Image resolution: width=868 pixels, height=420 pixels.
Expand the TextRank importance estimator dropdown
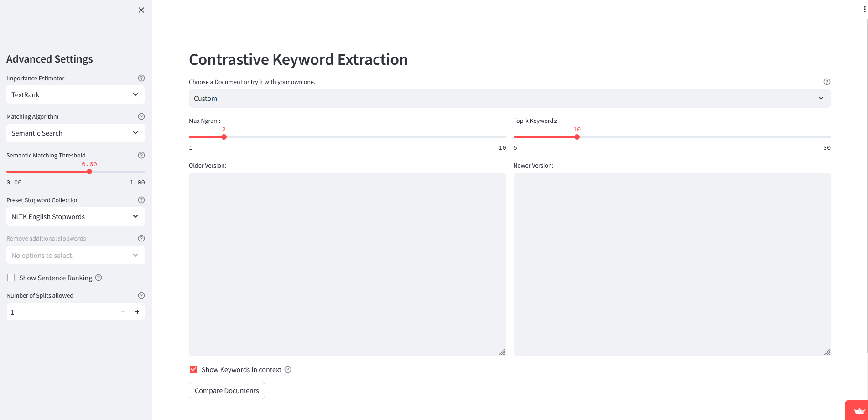coord(76,94)
